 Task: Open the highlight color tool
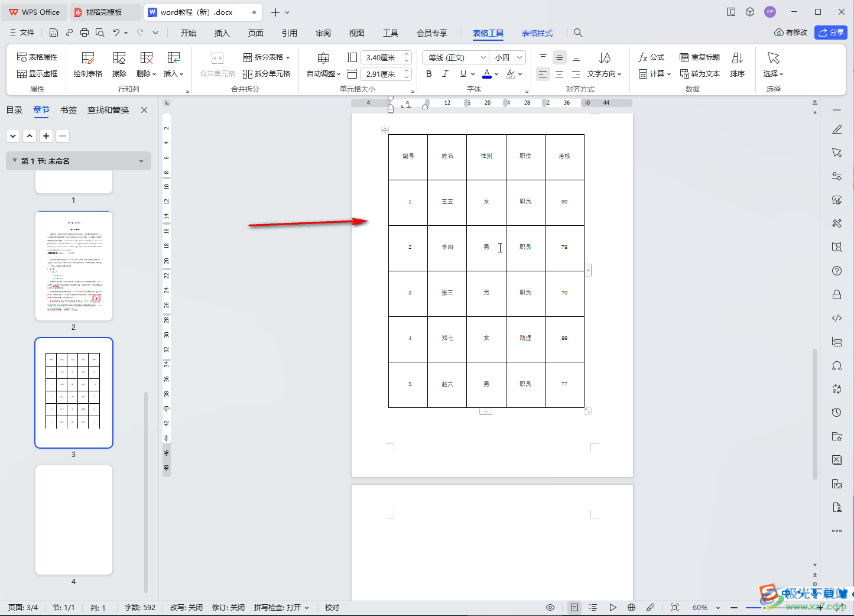click(511, 74)
